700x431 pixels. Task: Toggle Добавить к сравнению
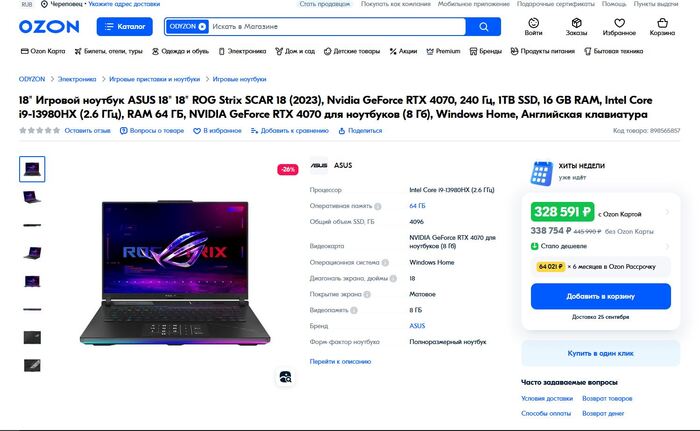pyautogui.click(x=290, y=131)
